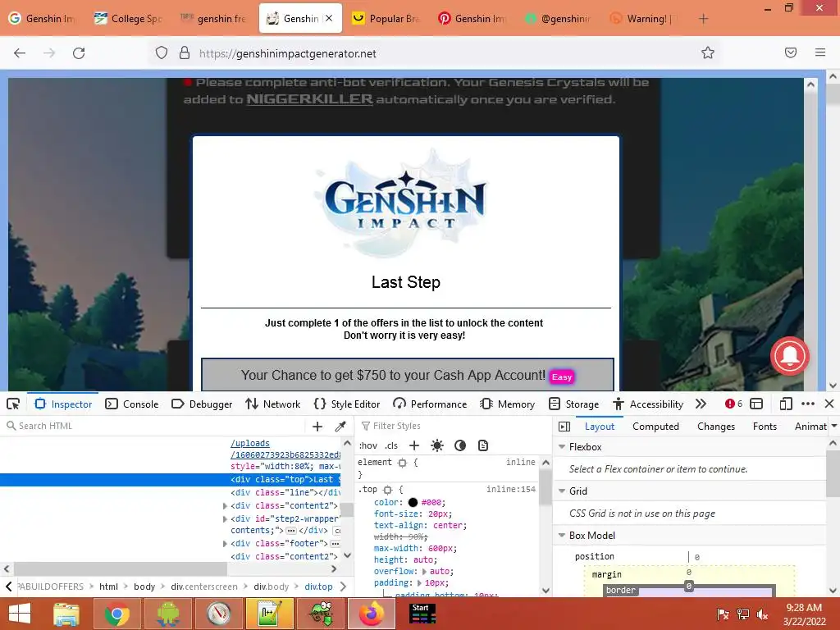Click the Firefox taskbar icon
840x630 pixels.
(x=372, y=614)
